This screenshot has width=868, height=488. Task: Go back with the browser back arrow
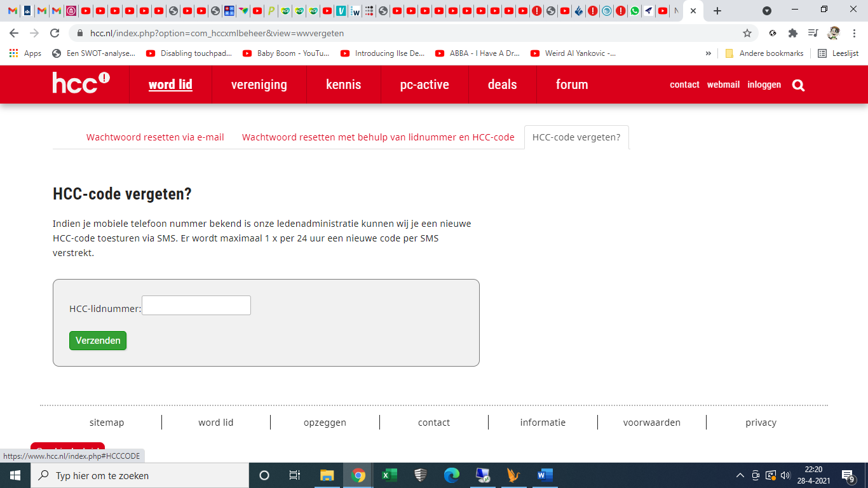point(14,33)
